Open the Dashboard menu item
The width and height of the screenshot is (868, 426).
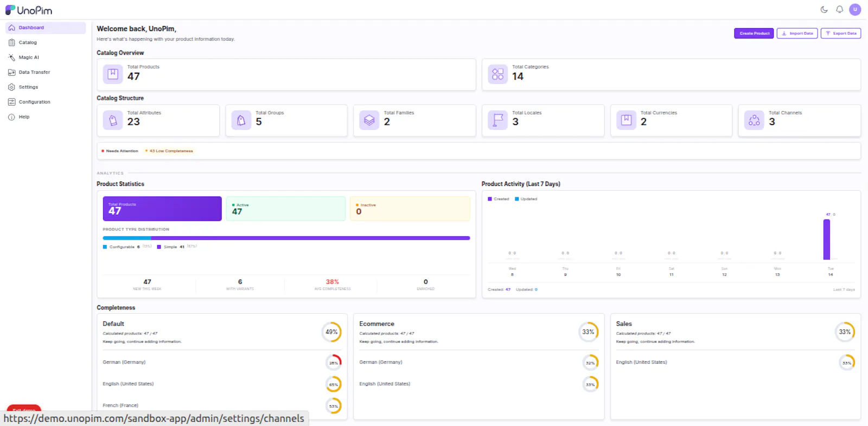coord(46,28)
